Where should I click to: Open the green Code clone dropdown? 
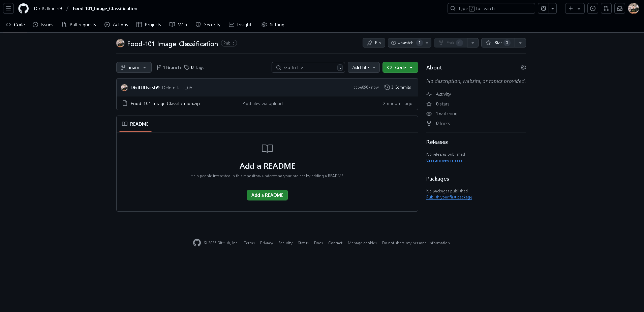point(400,67)
